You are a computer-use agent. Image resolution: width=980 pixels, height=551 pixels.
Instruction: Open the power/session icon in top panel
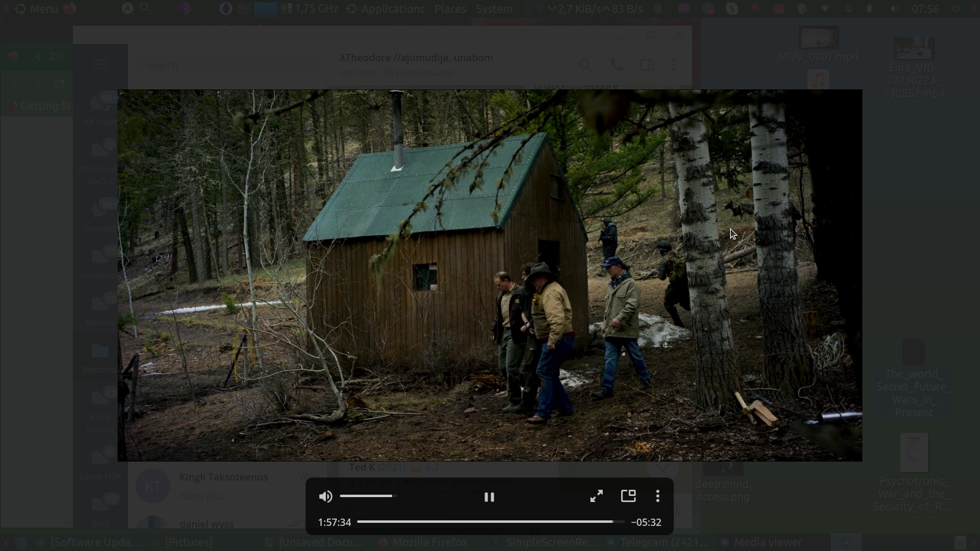click(x=956, y=9)
